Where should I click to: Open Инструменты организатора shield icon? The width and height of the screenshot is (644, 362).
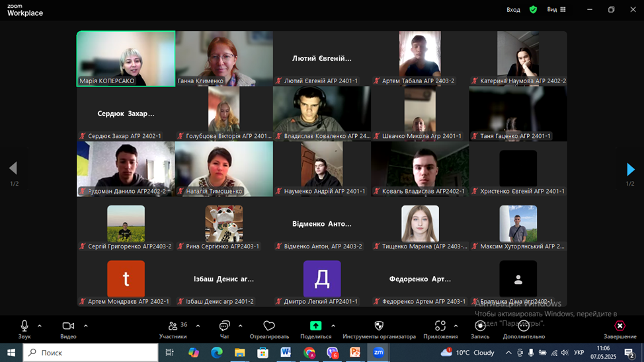[379, 326]
